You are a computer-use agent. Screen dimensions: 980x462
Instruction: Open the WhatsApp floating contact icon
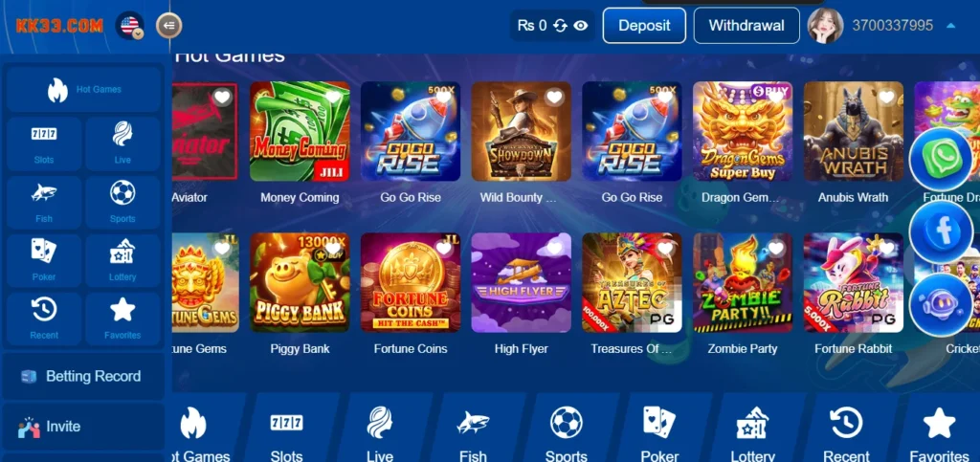point(940,159)
